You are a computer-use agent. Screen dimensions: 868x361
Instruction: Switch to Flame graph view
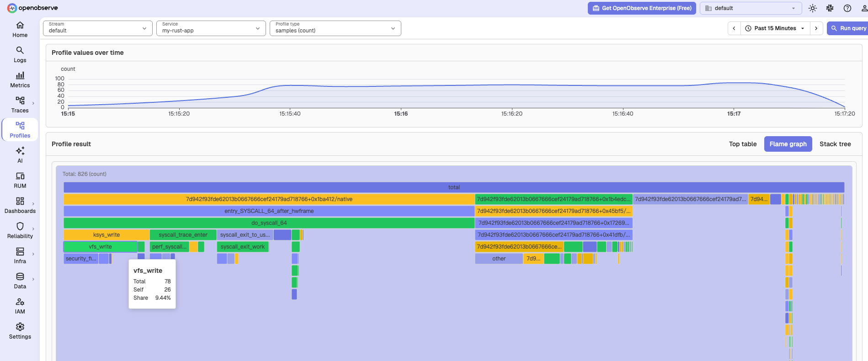tap(788, 144)
